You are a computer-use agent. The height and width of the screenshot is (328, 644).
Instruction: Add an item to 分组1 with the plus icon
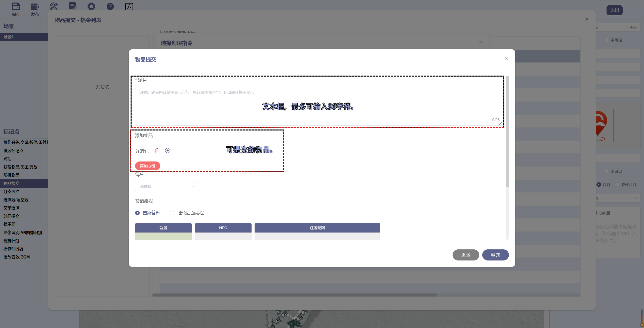[x=168, y=151]
